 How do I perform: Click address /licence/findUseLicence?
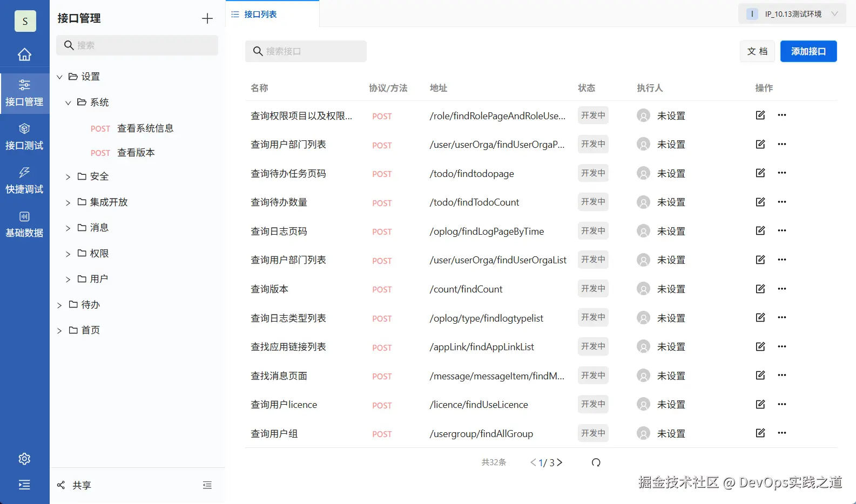[x=478, y=405]
